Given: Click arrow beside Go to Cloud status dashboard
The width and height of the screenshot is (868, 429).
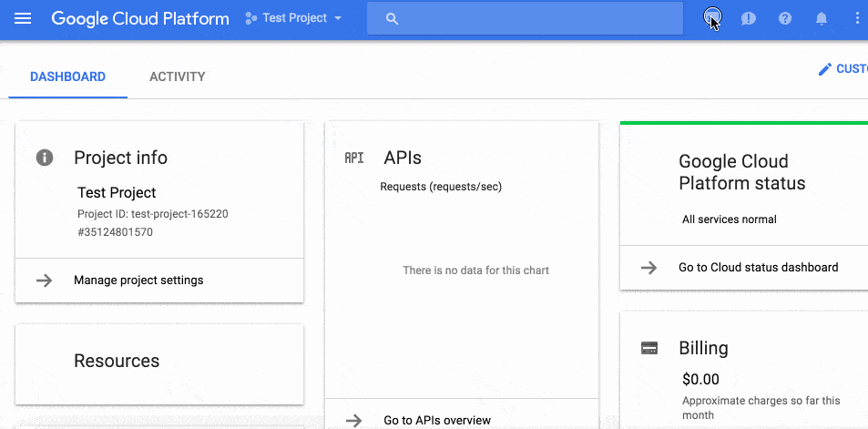Looking at the screenshot, I should (x=648, y=268).
